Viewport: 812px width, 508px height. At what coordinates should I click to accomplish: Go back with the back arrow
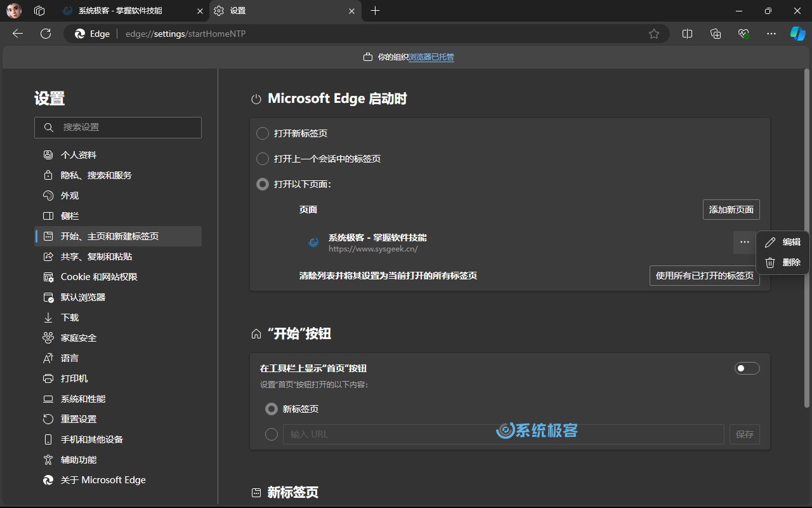pos(18,34)
